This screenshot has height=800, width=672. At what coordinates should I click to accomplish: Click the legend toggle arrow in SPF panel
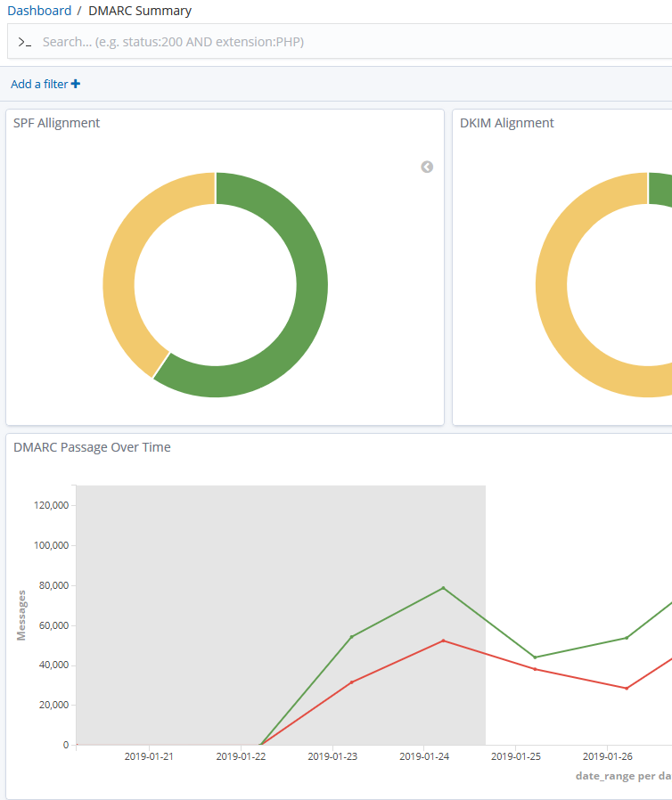click(x=427, y=167)
